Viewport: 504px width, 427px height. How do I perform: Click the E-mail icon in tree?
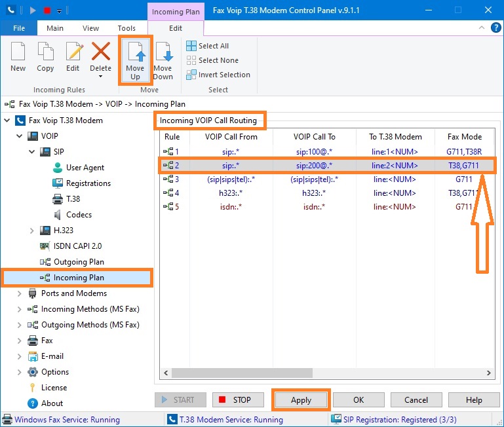(x=33, y=356)
